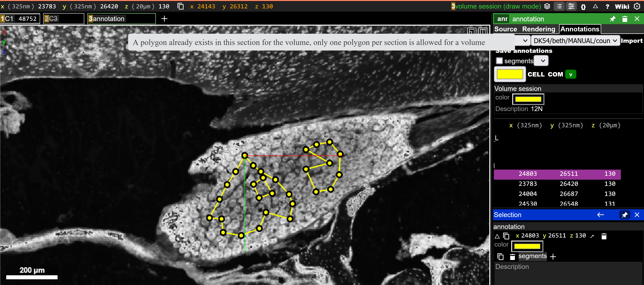Open the Wiki link
Screen dimensions: 644x285
(x=622, y=6)
